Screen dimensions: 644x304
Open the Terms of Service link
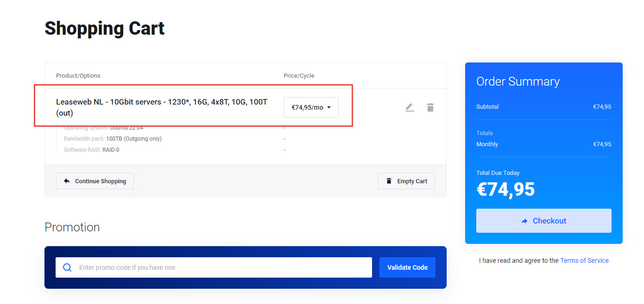click(x=584, y=261)
